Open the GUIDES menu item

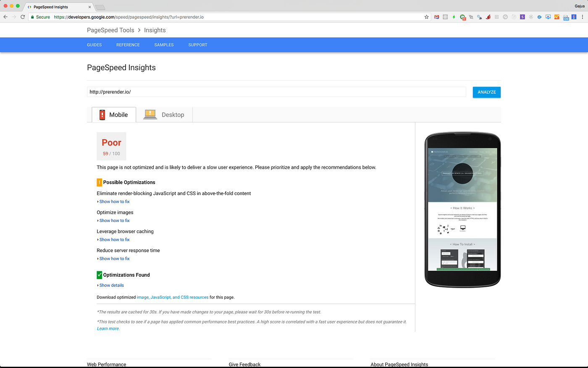94,45
